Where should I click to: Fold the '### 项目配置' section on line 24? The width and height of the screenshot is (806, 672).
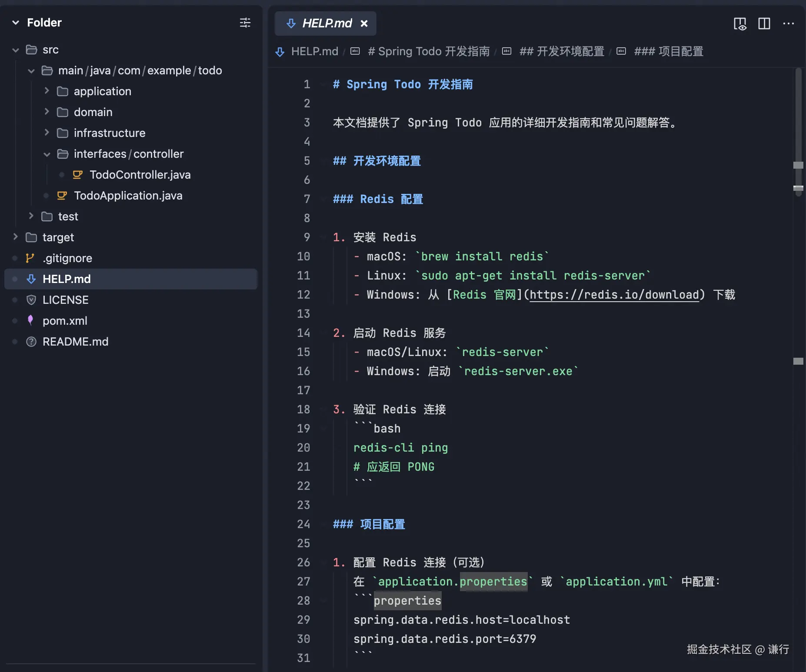point(323,524)
